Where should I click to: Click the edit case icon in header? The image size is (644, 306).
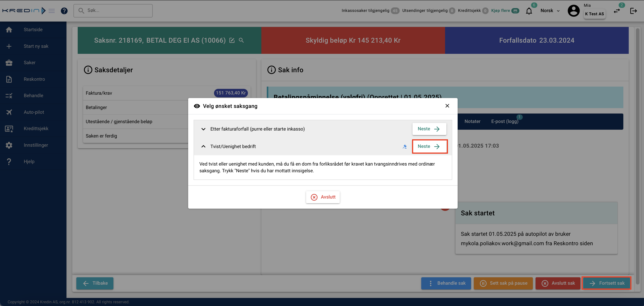click(232, 40)
